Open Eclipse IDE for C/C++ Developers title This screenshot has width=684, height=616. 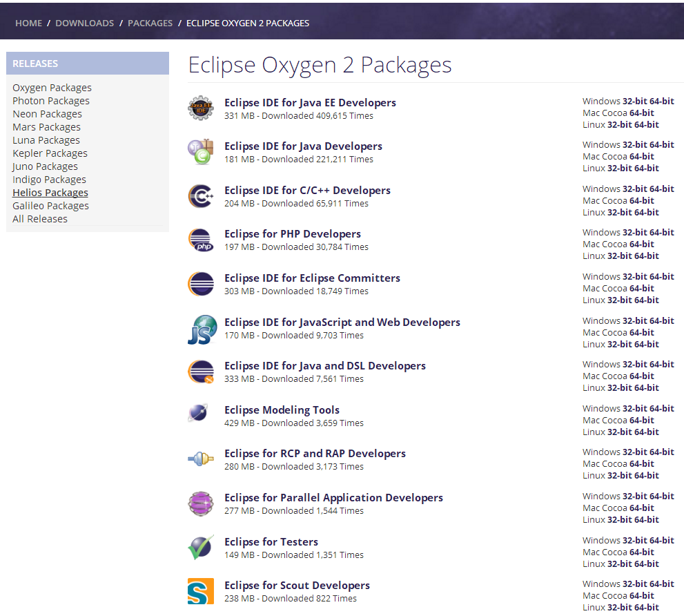308,191
